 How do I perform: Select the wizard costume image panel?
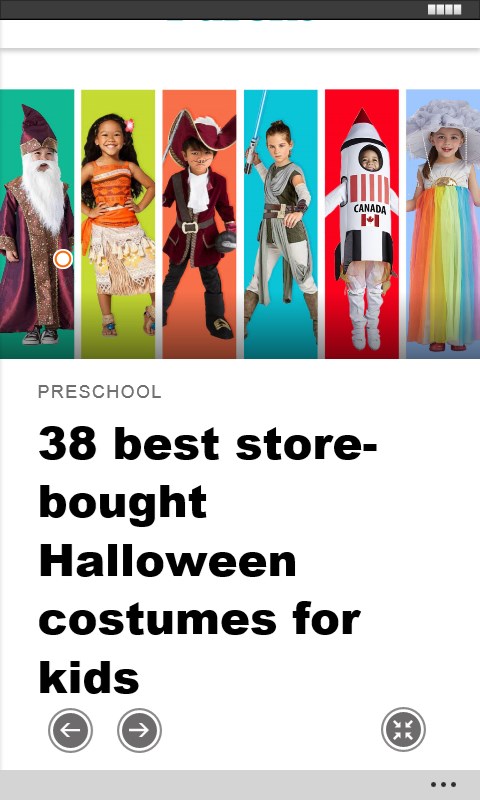pyautogui.click(x=37, y=224)
